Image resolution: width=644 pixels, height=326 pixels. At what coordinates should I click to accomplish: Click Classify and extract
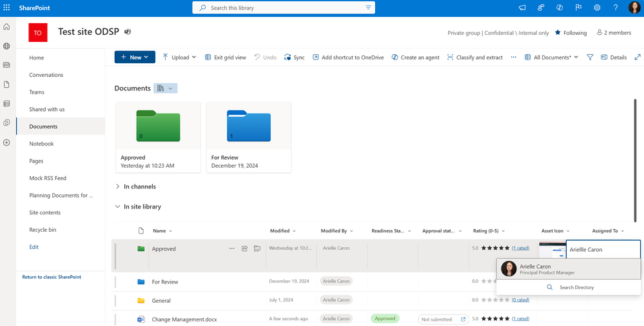point(474,57)
